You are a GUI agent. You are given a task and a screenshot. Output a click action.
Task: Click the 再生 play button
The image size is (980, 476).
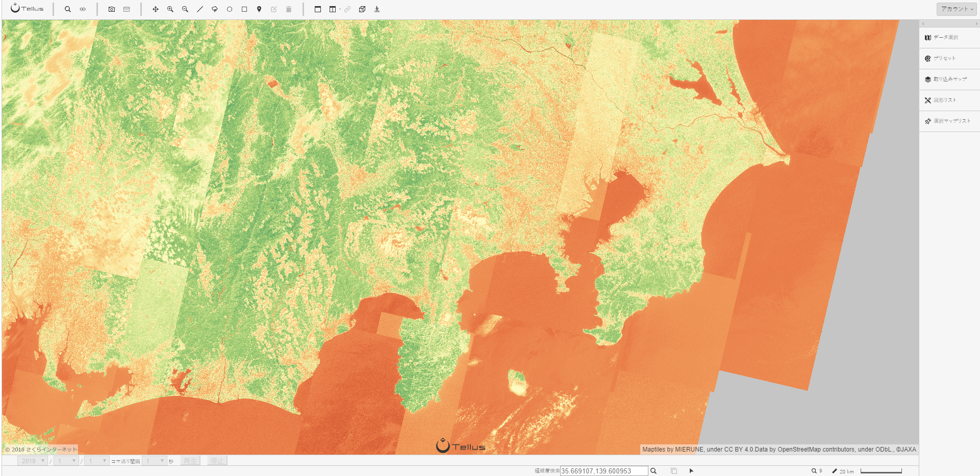pos(190,461)
